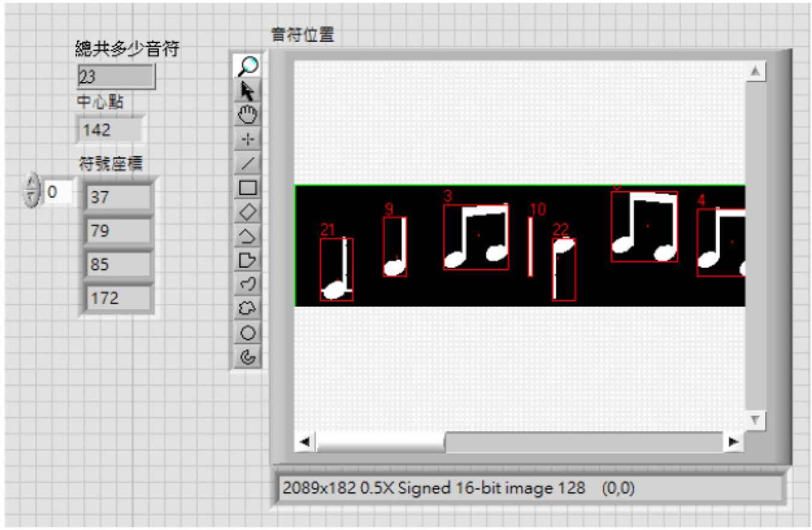Select the Rotated Rectangle diamond tool

(x=247, y=211)
